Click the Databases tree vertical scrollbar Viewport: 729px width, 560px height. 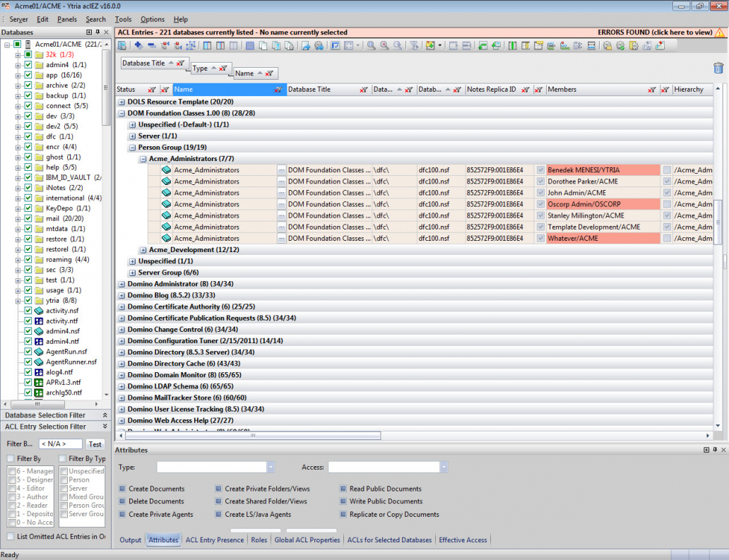tap(107, 88)
